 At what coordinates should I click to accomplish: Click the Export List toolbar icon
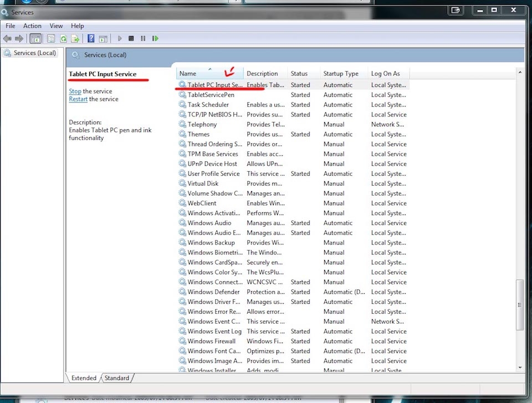click(75, 39)
